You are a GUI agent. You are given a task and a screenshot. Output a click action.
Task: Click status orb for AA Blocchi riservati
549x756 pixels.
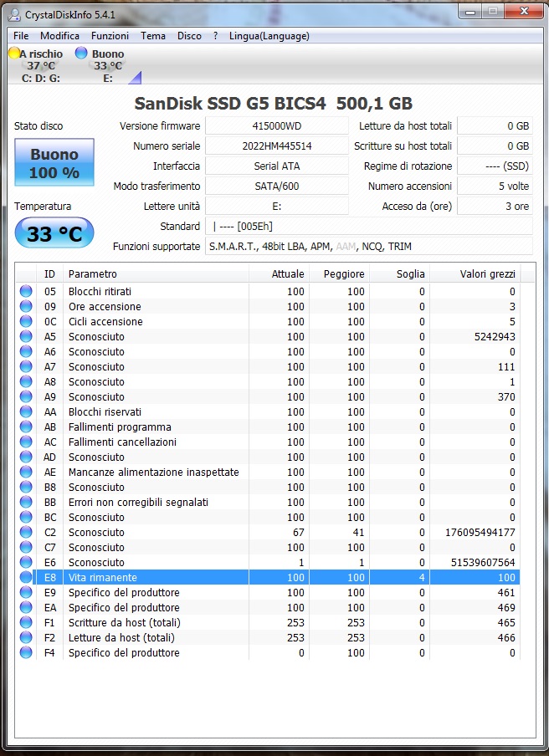click(x=26, y=411)
